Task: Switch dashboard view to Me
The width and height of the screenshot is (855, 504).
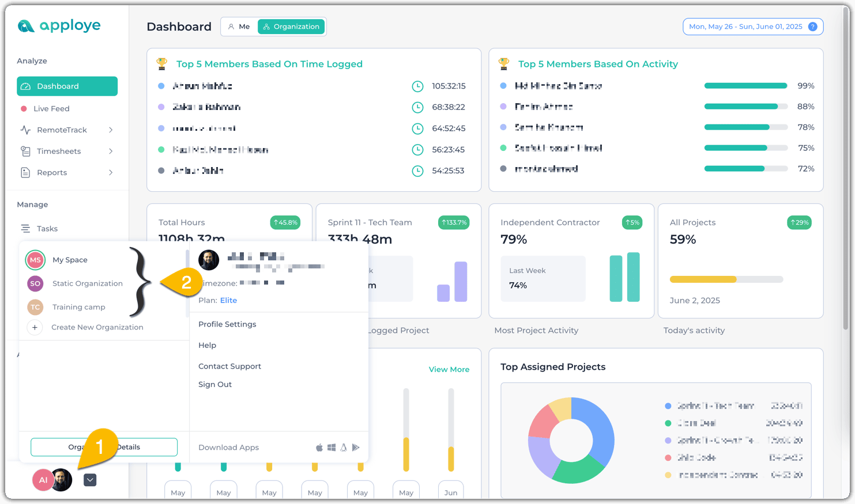Action: pos(239,26)
